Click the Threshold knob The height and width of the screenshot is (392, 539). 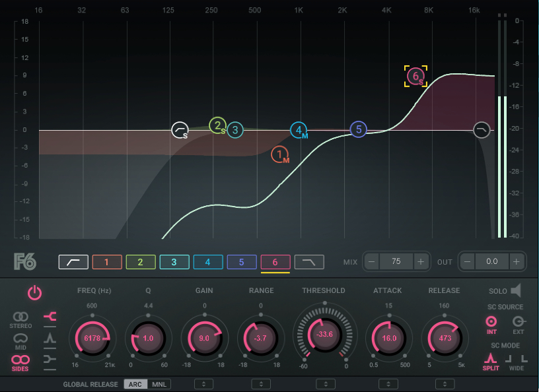324,335
